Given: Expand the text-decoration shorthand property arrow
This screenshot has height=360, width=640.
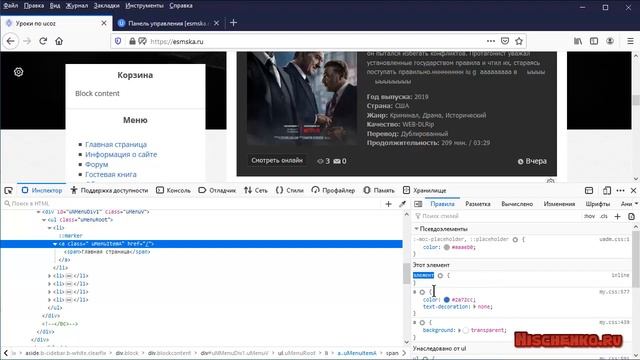Looking at the screenshot, I should pyautogui.click(x=474, y=307).
